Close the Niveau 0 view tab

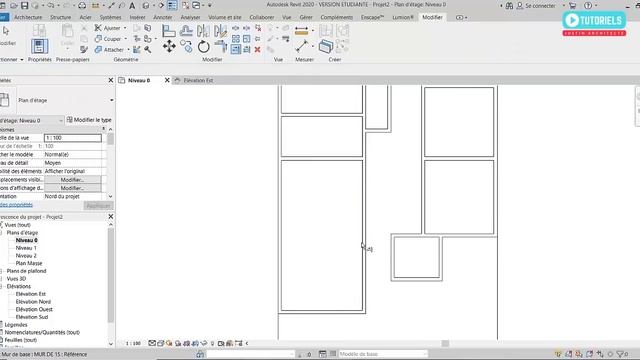pyautogui.click(x=167, y=80)
